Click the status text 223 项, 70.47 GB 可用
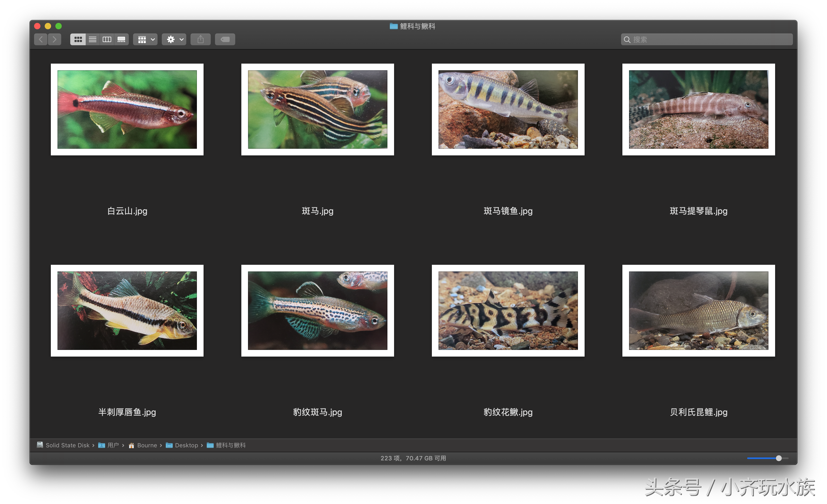Screen dimensions: 827x504 coord(413,458)
